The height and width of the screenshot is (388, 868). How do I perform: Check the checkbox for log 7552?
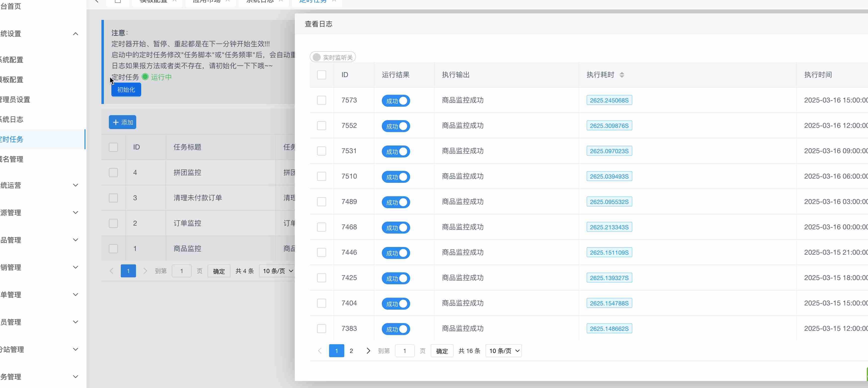click(321, 125)
